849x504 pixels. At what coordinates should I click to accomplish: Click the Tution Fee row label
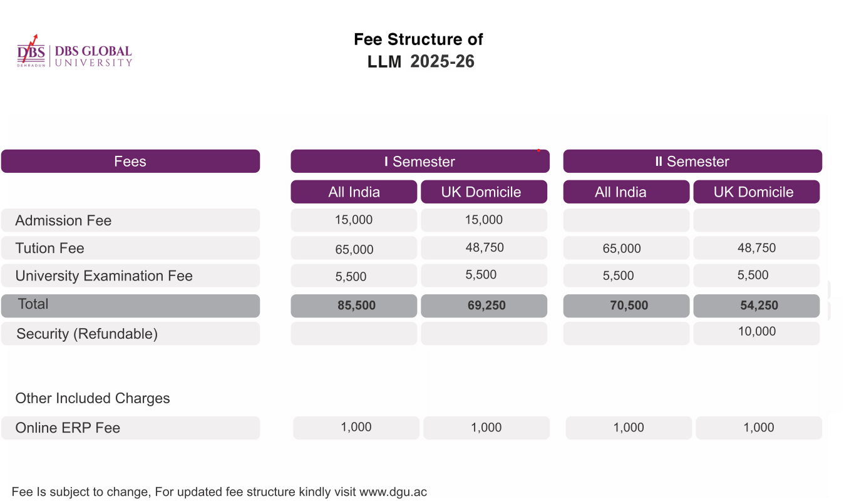click(49, 248)
